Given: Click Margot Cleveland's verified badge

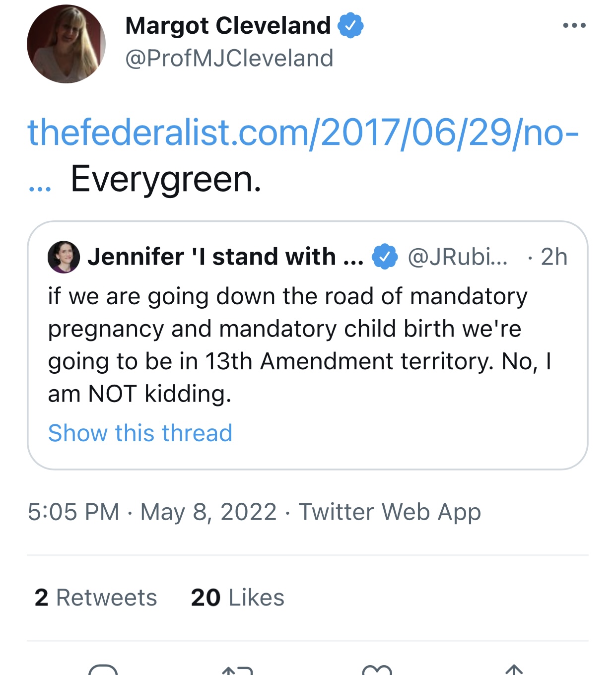Looking at the screenshot, I should [x=350, y=26].
